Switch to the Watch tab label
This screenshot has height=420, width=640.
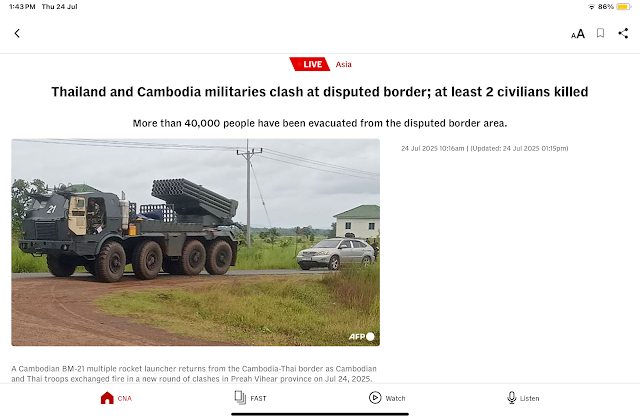click(x=396, y=398)
